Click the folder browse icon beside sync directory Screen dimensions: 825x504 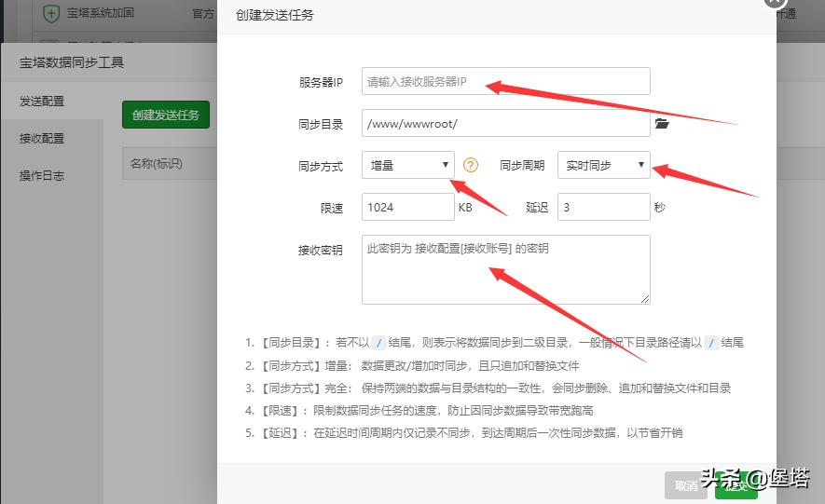(x=662, y=124)
